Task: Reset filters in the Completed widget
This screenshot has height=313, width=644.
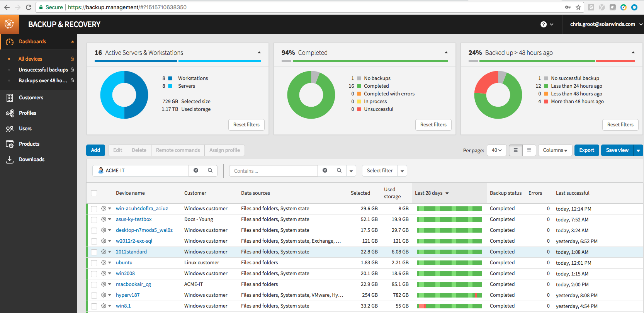Action: point(433,125)
